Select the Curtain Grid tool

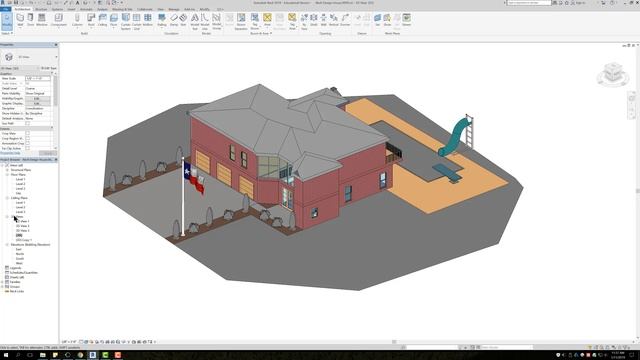136,21
